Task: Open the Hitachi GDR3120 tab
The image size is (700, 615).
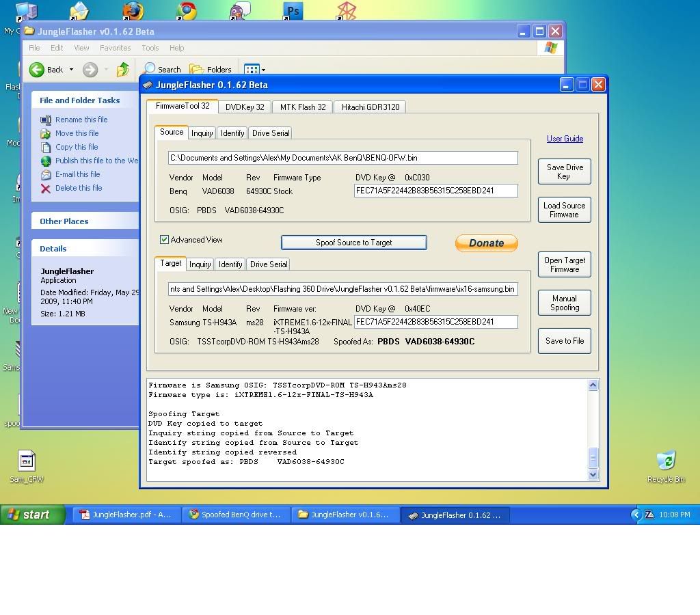Action: click(x=371, y=107)
